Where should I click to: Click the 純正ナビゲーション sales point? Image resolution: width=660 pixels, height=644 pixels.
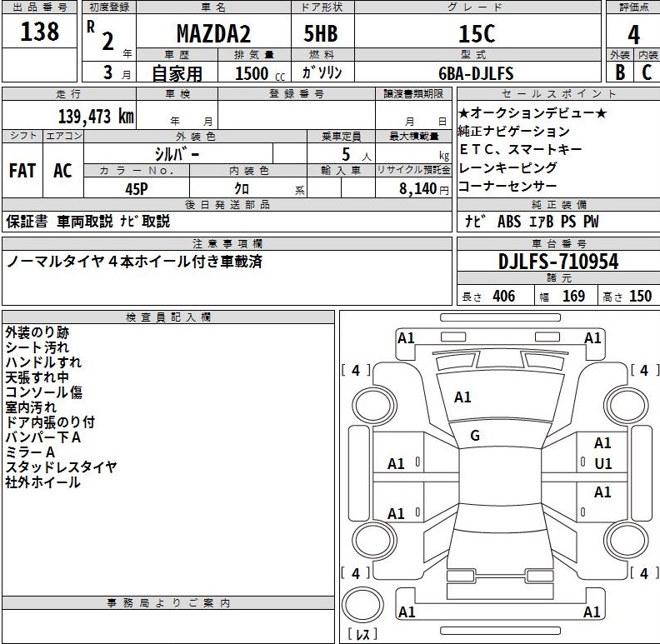coord(514,132)
